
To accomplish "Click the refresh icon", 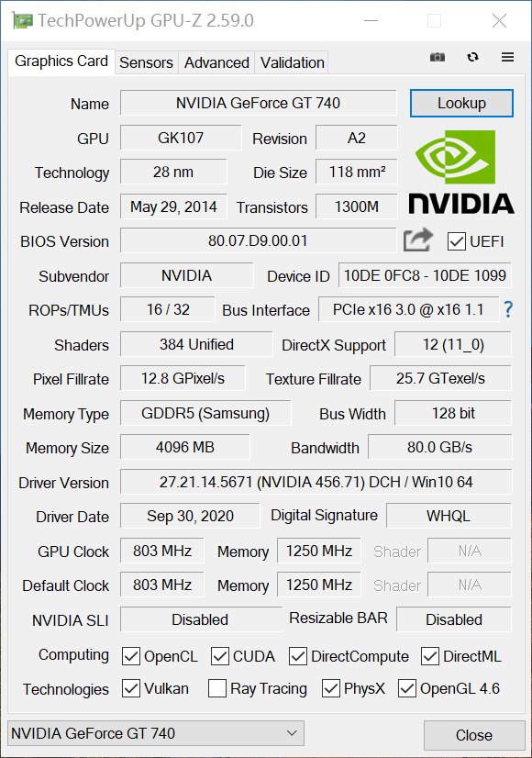I will (472, 57).
